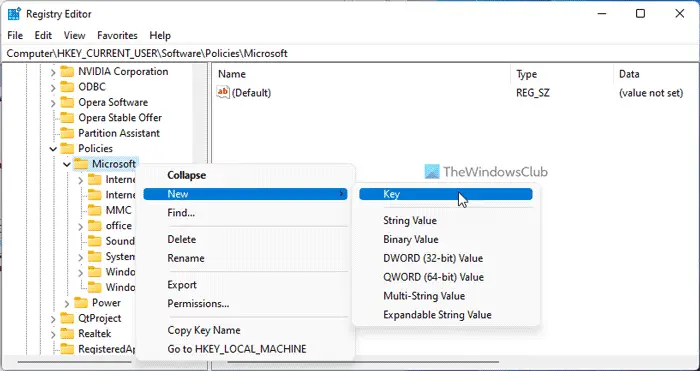
Task: Click the NVIDIA Corporation folder icon
Action: [67, 71]
